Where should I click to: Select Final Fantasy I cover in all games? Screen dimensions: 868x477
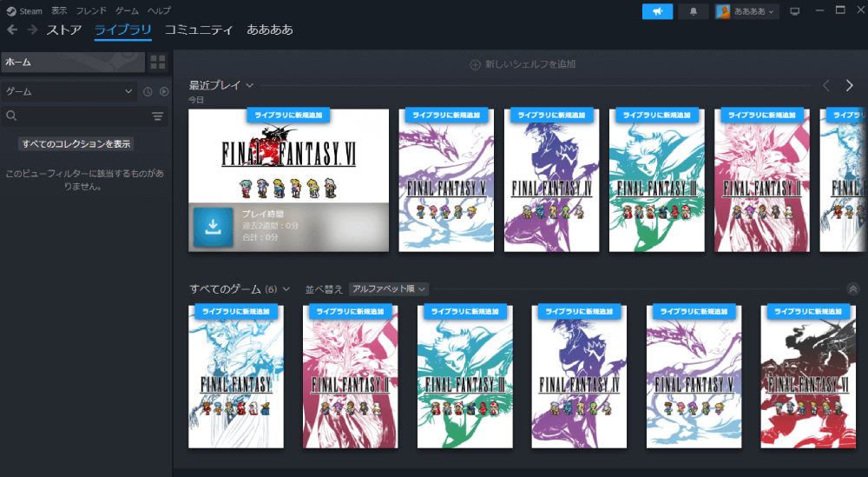click(236, 377)
